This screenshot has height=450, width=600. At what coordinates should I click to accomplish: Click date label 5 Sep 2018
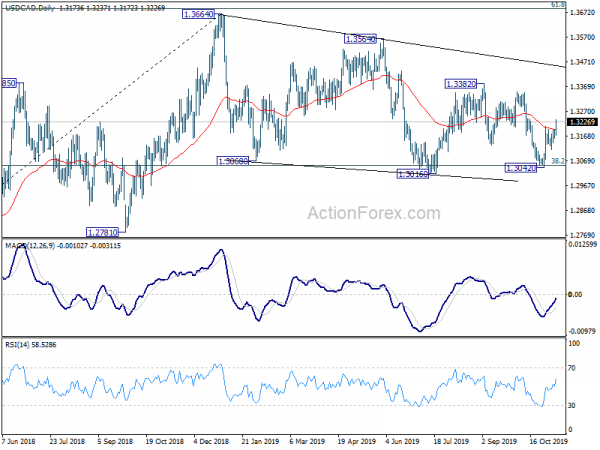115,442
